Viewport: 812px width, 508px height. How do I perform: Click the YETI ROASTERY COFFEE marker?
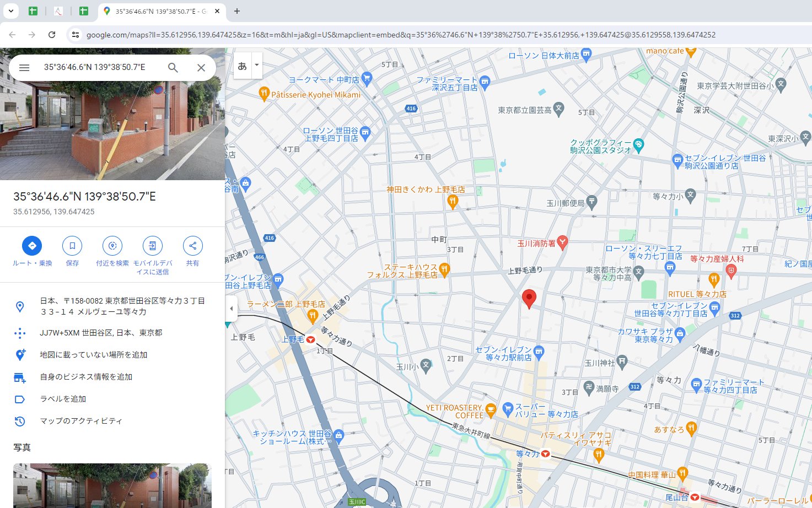click(x=491, y=409)
